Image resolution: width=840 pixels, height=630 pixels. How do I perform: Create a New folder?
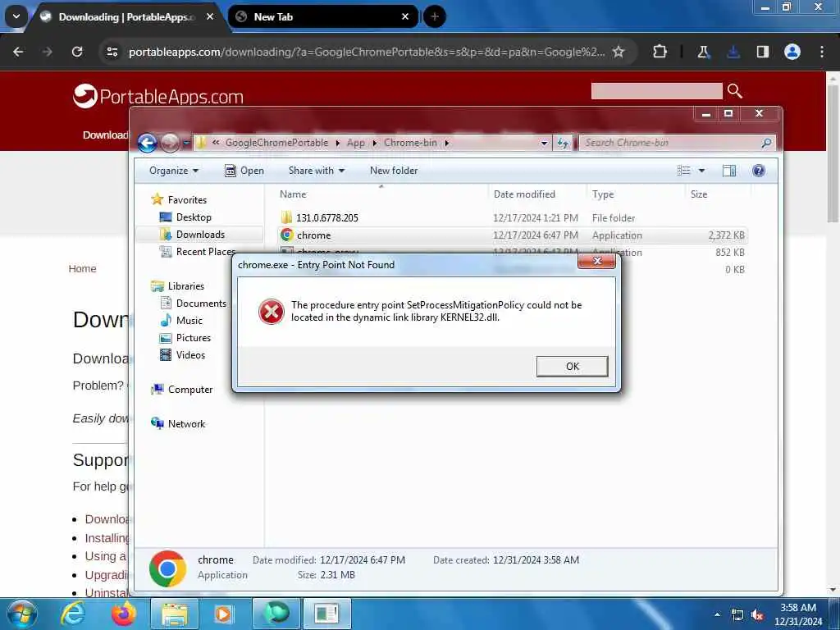[394, 171]
